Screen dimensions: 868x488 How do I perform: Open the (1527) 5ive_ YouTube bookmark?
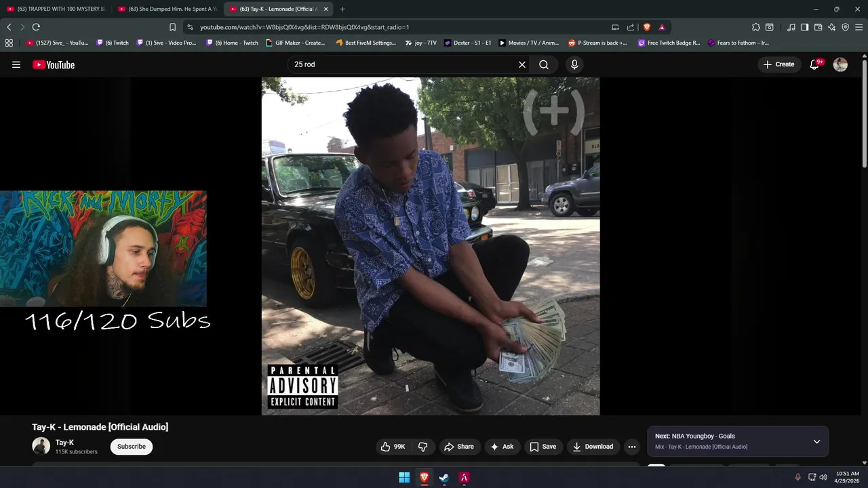[58, 43]
